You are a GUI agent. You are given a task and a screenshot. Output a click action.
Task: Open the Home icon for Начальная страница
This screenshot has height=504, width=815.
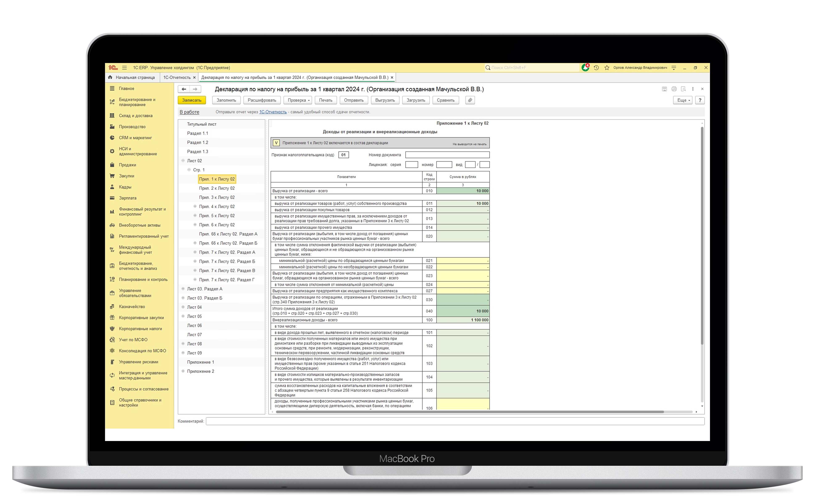(110, 77)
